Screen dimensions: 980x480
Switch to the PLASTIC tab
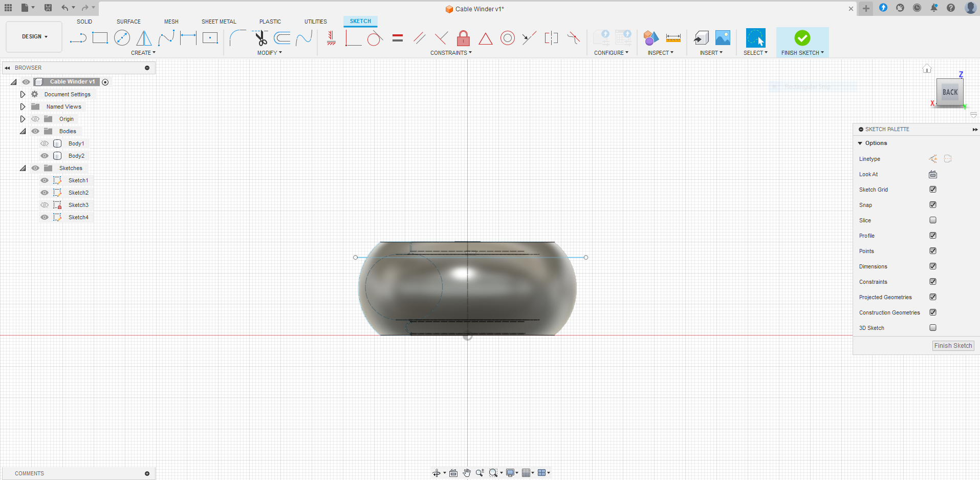point(270,22)
